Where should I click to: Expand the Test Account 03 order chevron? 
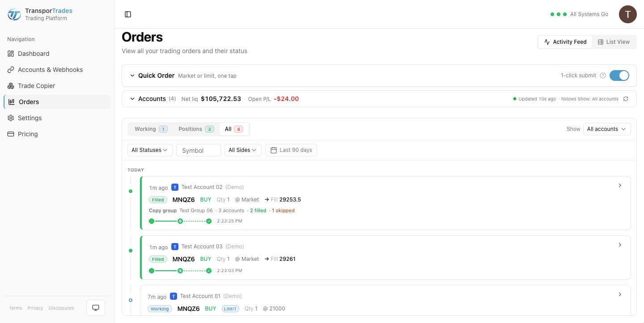[x=620, y=245]
